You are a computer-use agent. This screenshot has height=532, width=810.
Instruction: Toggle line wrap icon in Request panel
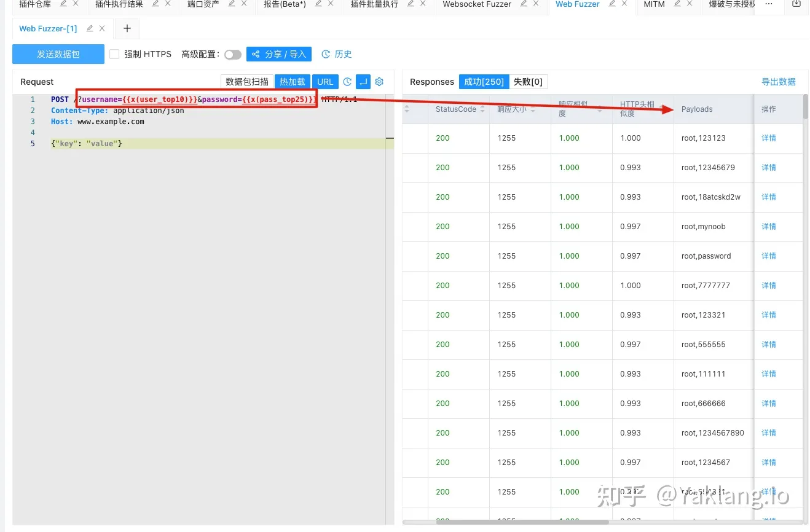point(363,82)
